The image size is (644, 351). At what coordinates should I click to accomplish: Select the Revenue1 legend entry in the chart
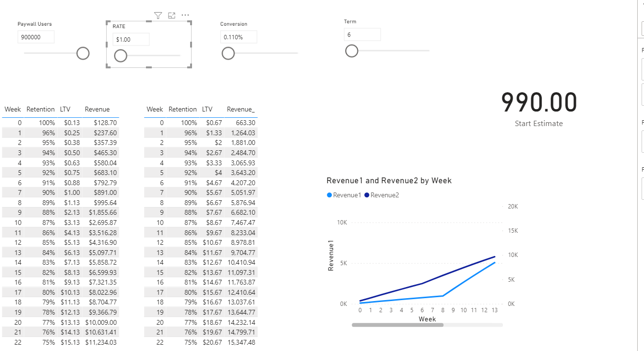pos(344,195)
